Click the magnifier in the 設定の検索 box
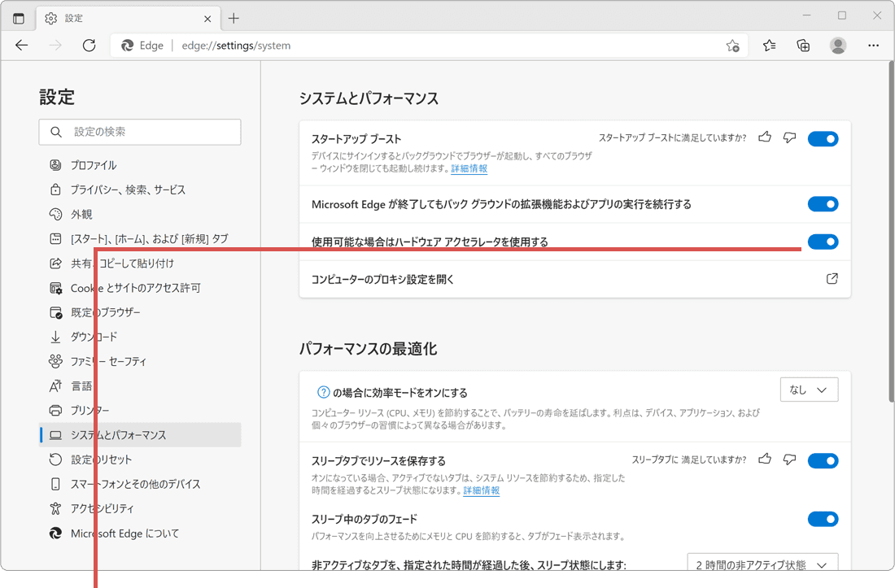 click(55, 132)
